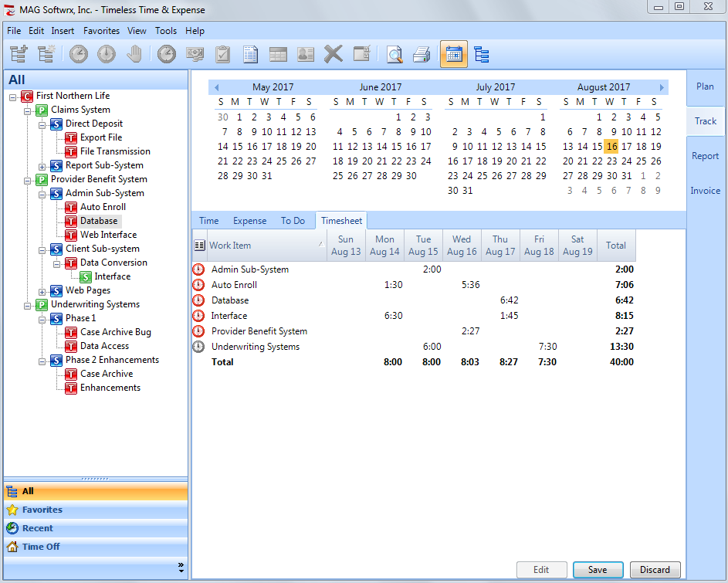Click the double-chevron at the navigation pane bottom
Screen dimensions: 728x583
point(181,567)
